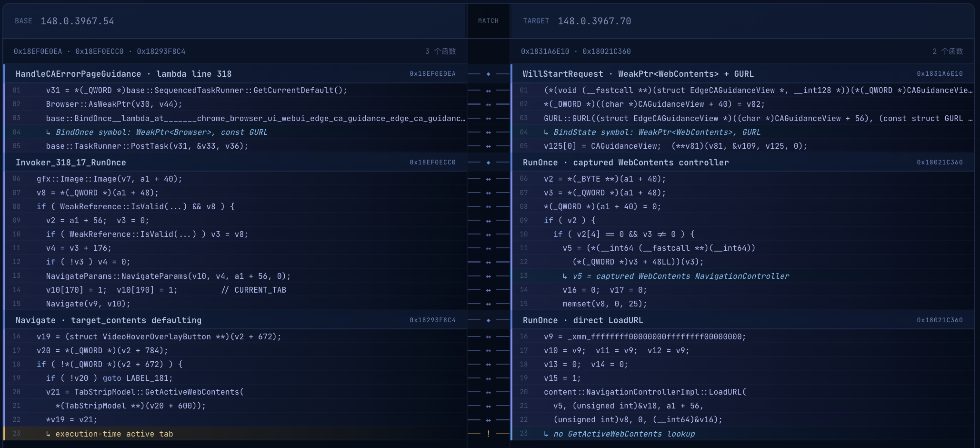Click the diamond match marker beside Invoker_318_17_RunOnce header
Screen dimensions: 980x448
488,163
